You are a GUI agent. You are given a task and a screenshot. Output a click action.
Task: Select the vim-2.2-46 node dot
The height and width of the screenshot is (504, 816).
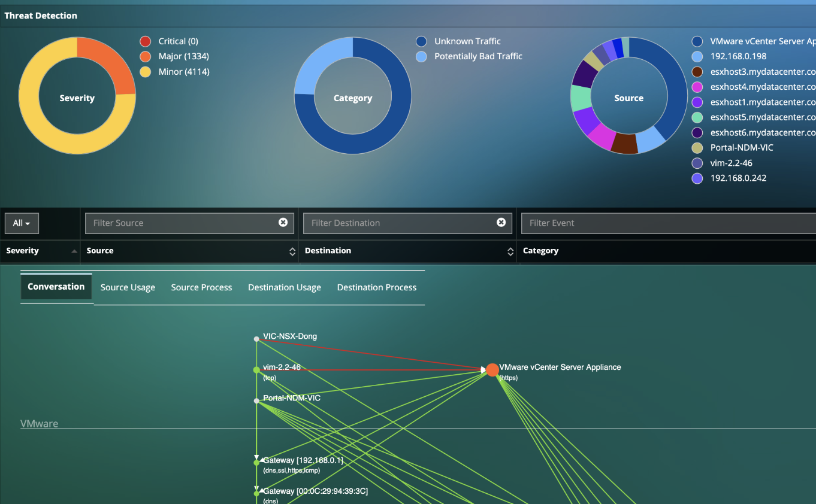pyautogui.click(x=256, y=370)
